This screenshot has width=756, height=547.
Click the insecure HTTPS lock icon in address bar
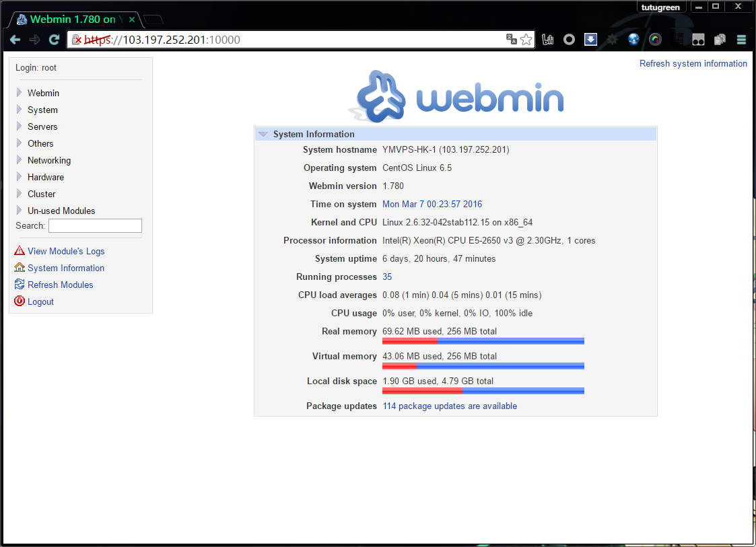tap(77, 40)
